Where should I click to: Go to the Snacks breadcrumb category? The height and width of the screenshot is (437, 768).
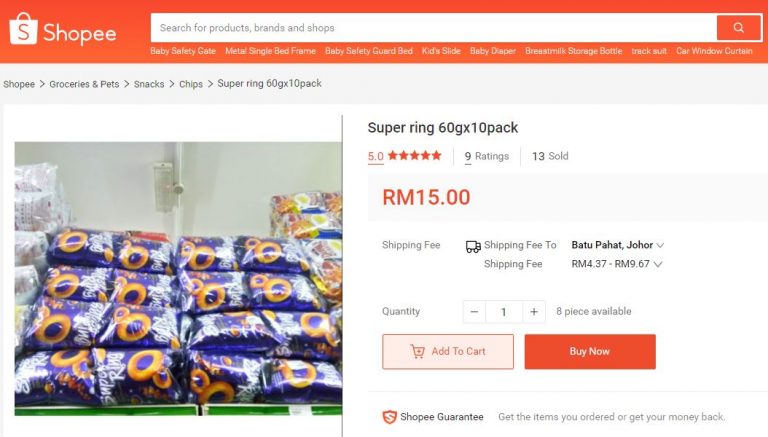(149, 84)
